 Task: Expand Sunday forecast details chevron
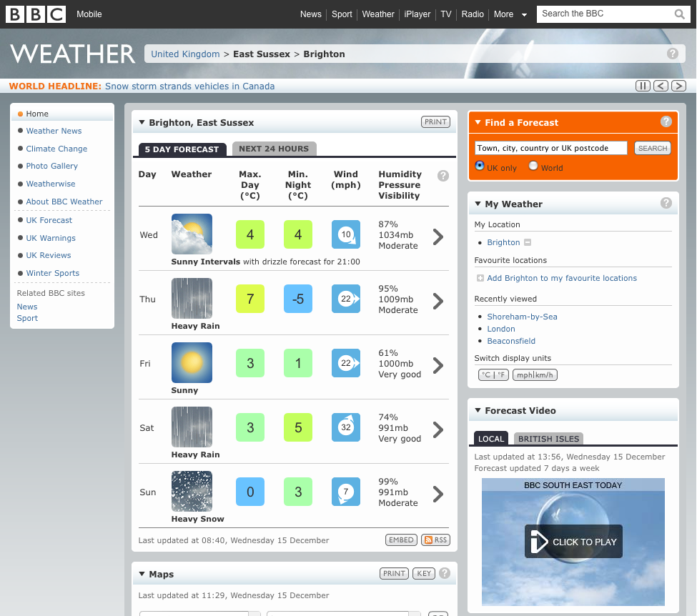click(438, 495)
